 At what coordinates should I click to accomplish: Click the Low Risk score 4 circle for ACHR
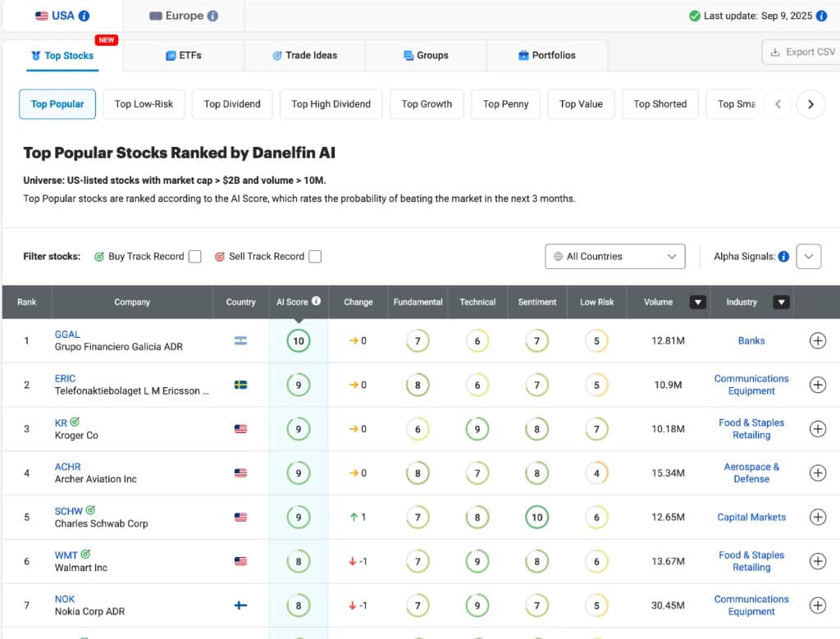pyautogui.click(x=596, y=473)
